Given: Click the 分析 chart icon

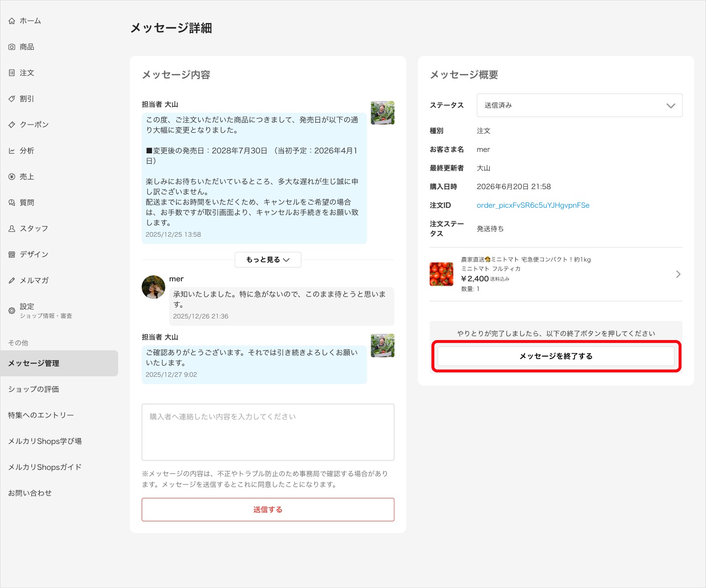Looking at the screenshot, I should point(12,151).
